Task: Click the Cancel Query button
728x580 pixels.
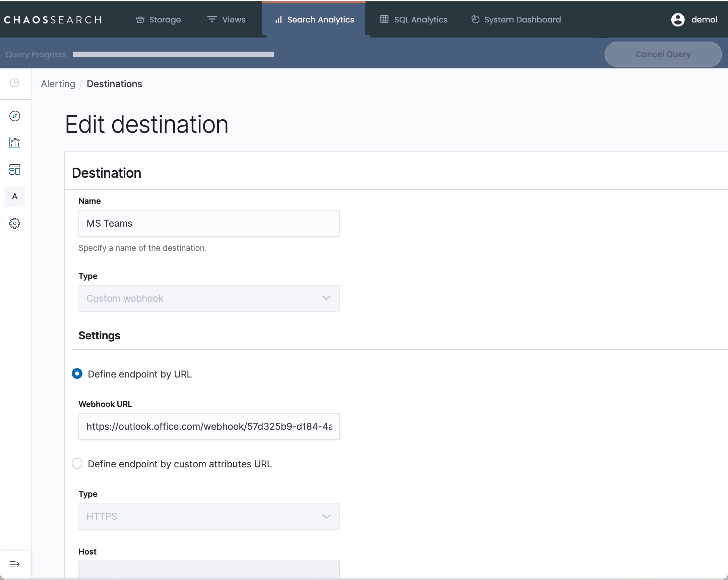Action: point(663,54)
